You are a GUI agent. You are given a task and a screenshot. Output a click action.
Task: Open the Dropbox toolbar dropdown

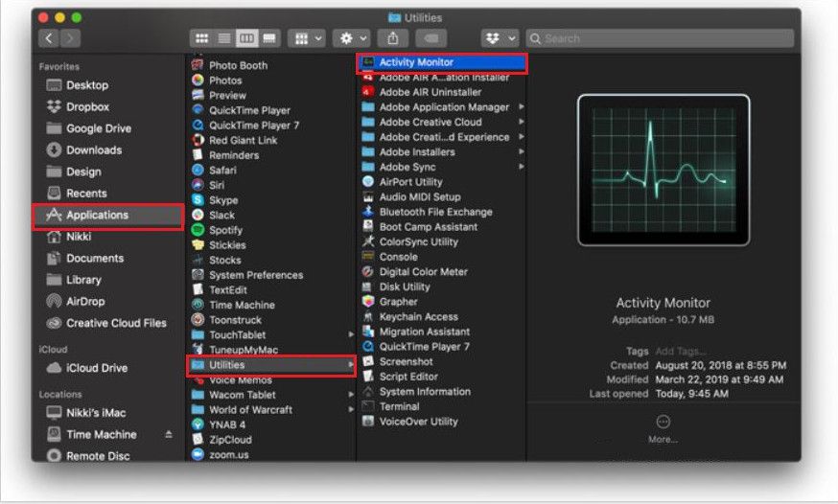pyautogui.click(x=500, y=38)
